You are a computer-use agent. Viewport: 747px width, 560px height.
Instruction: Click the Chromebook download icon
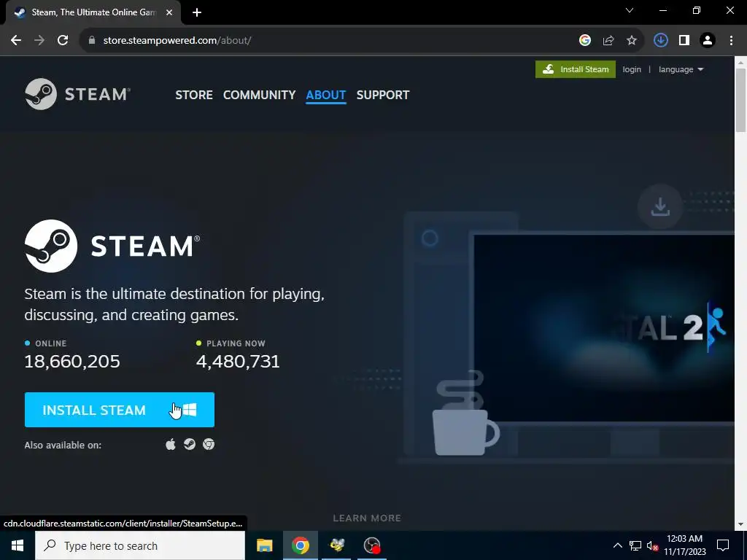(x=209, y=444)
